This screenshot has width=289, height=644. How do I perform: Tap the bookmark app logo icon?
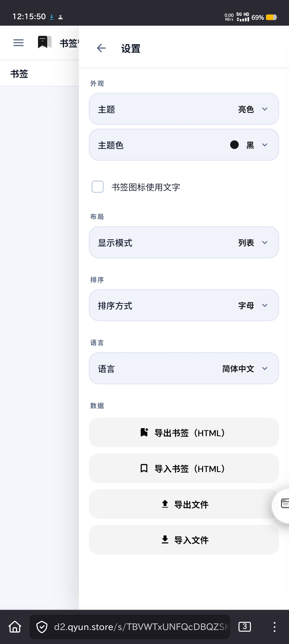point(44,42)
